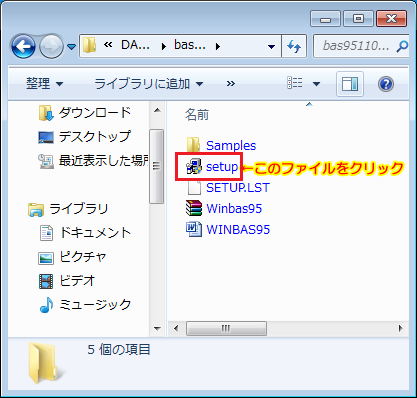Image resolution: width=417 pixels, height=398 pixels.
Task: Show more toolbar commands with »
Action: pos(231,83)
